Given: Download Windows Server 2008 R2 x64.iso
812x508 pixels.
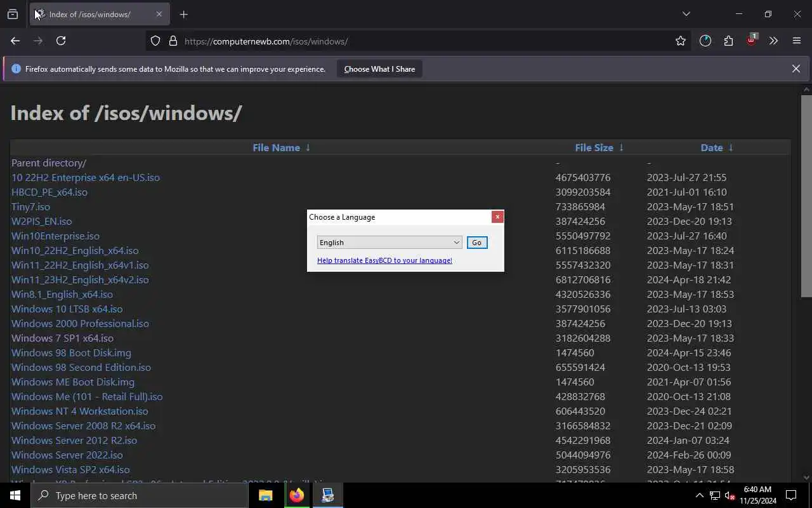Looking at the screenshot, I should point(83,425).
